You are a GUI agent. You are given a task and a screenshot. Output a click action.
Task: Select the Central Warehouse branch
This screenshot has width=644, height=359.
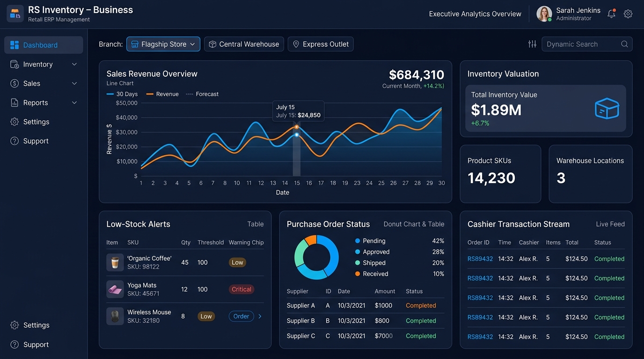point(244,44)
